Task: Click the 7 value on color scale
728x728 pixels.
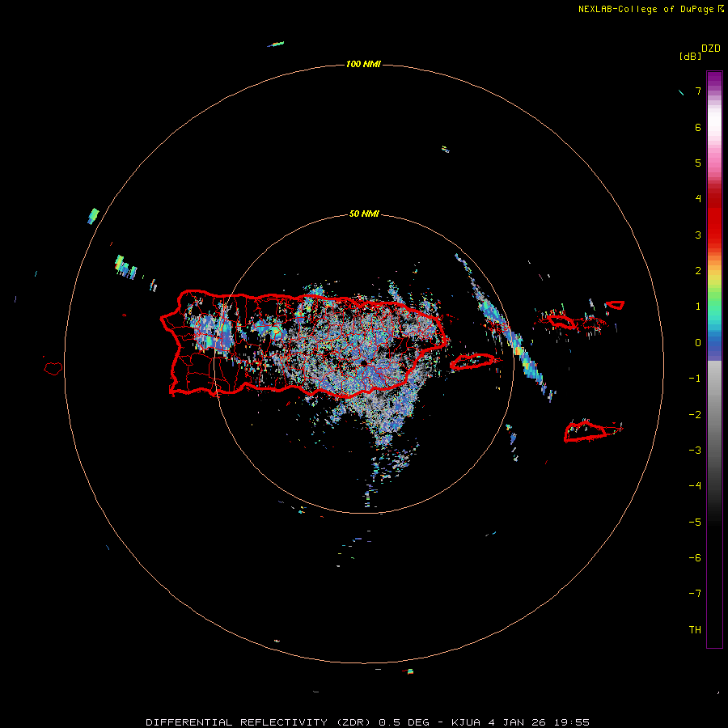Action: point(698,91)
